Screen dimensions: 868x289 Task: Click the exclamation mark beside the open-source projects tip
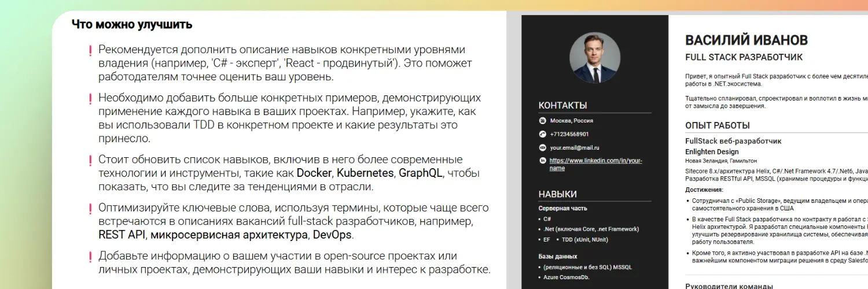coord(90,257)
